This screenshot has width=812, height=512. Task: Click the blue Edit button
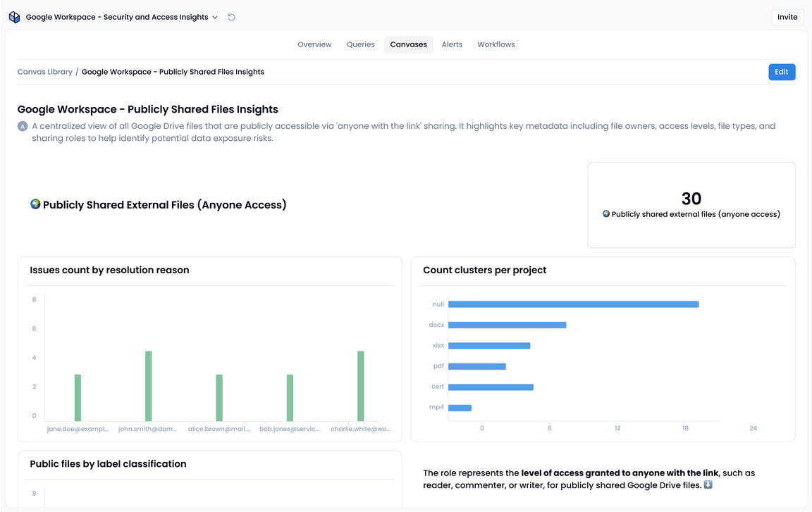coord(782,72)
